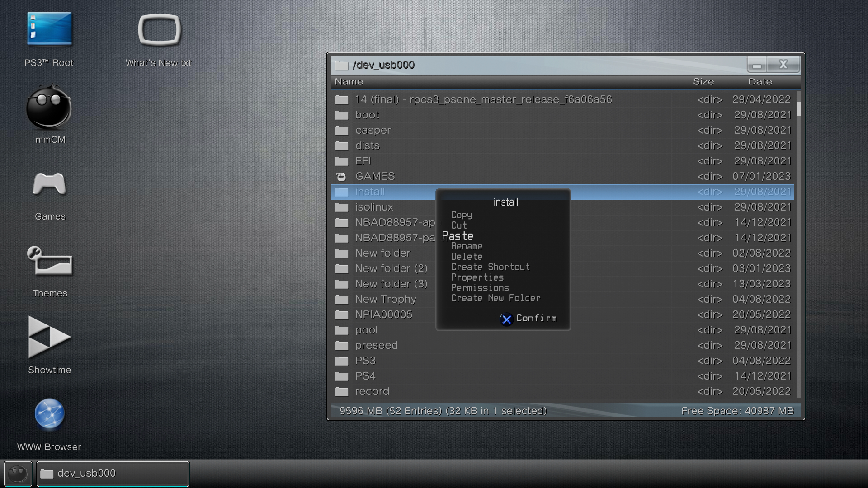Select Create Shortcut menu entry
The image size is (868, 488).
click(x=491, y=267)
